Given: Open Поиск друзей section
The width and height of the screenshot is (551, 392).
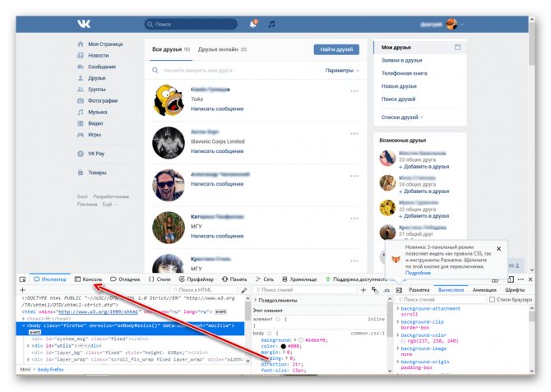Looking at the screenshot, I should pyautogui.click(x=398, y=99).
